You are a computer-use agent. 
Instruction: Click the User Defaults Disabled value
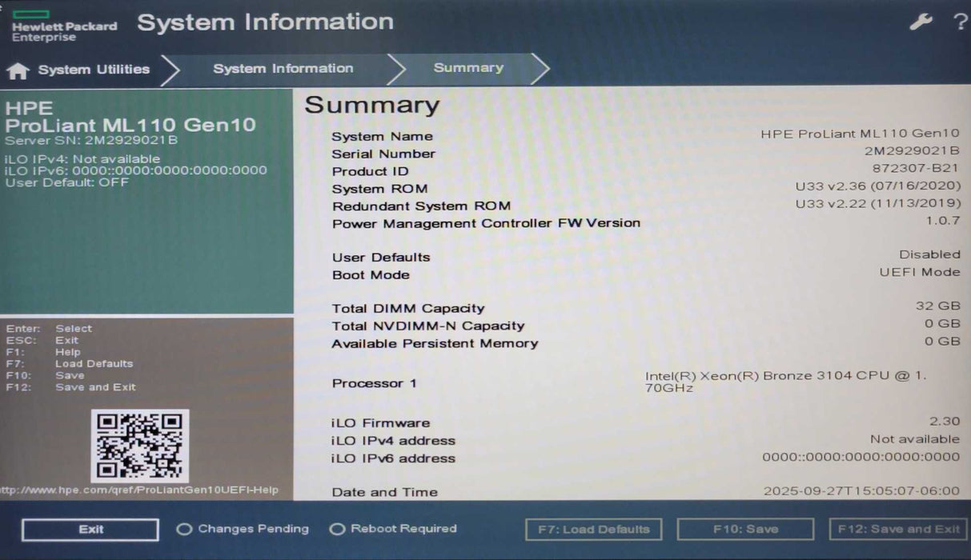click(929, 254)
